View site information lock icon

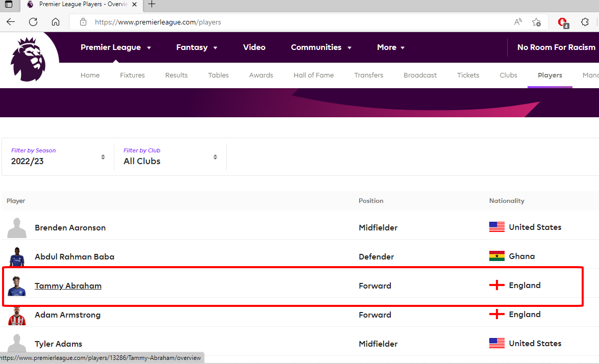(x=83, y=22)
